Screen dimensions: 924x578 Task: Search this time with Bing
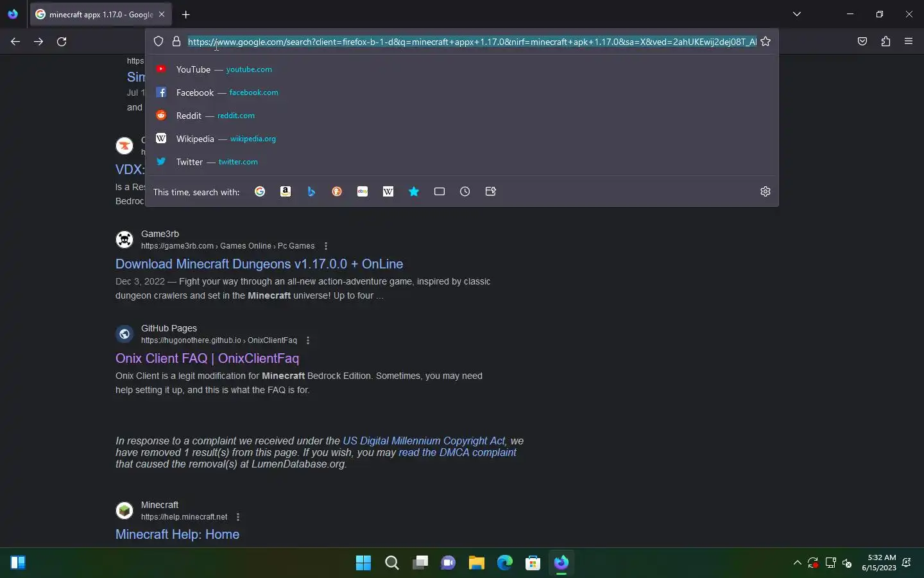(311, 191)
